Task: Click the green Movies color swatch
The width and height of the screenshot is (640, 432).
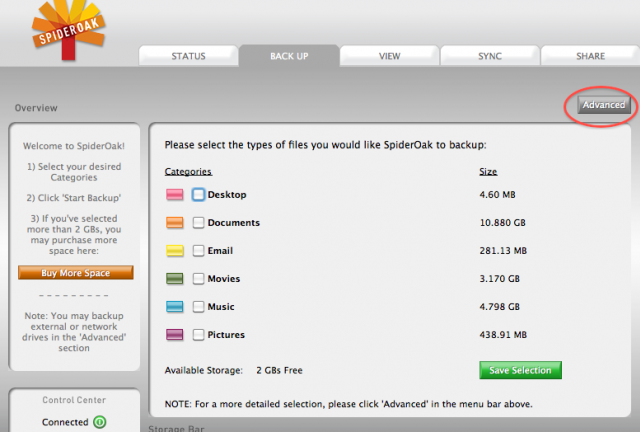Action: (175, 278)
